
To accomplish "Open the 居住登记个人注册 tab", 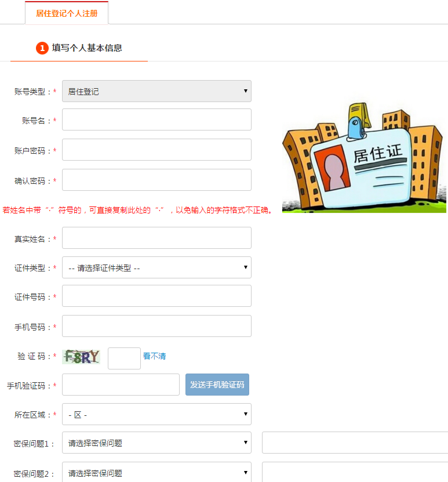I will (67, 13).
